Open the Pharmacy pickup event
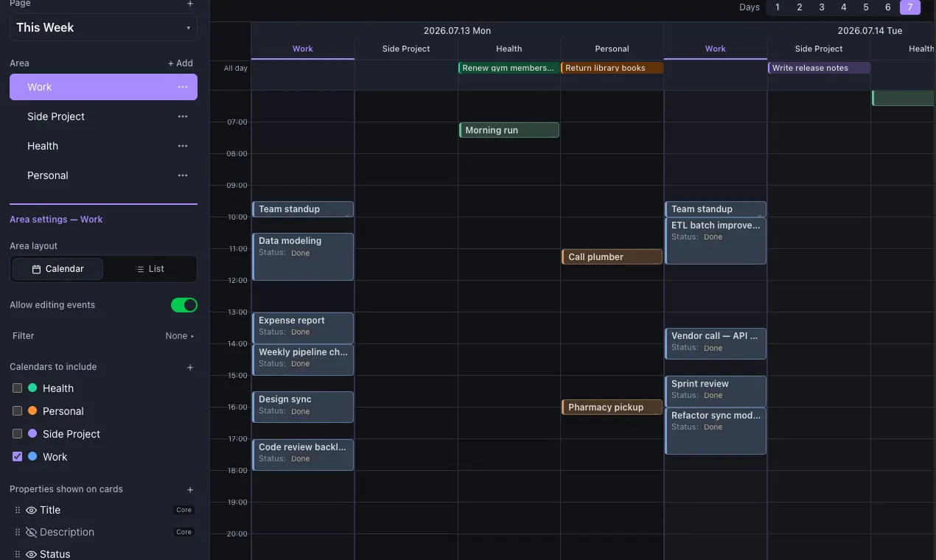Screen dimensions: 936x560 pos(612,407)
